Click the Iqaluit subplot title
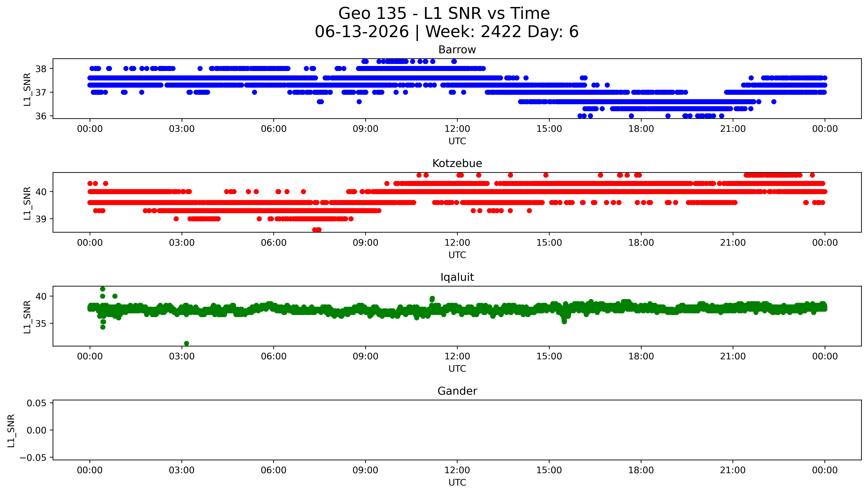868x494 pixels. pos(457,277)
